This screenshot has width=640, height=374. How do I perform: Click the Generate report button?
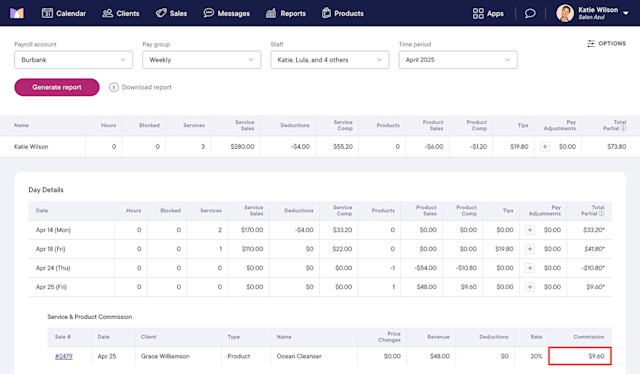coord(57,87)
